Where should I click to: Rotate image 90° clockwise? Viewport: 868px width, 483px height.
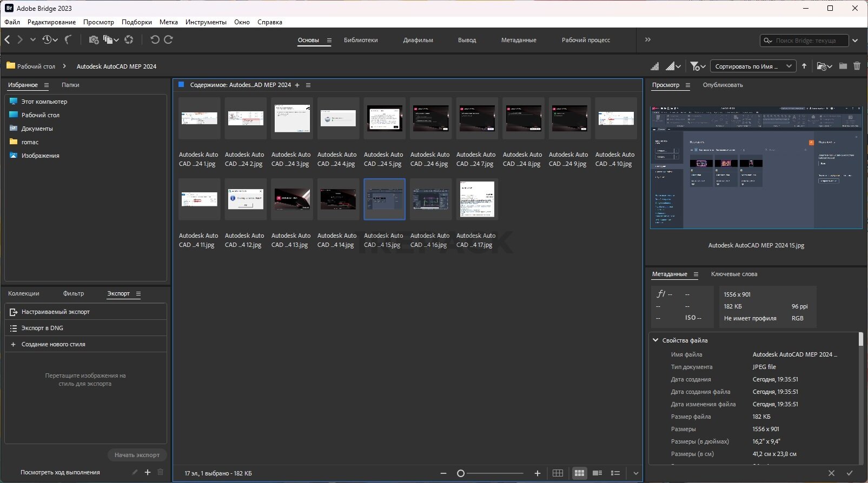pyautogui.click(x=169, y=39)
